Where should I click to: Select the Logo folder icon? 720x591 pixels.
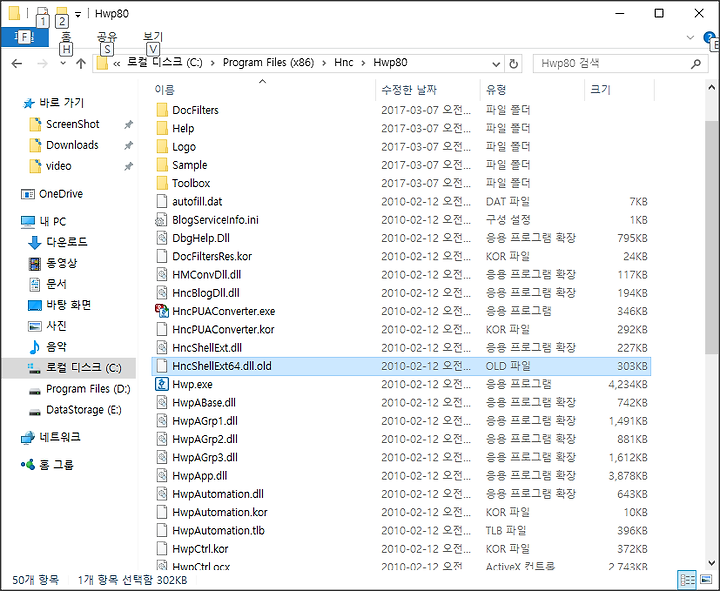[x=162, y=146]
